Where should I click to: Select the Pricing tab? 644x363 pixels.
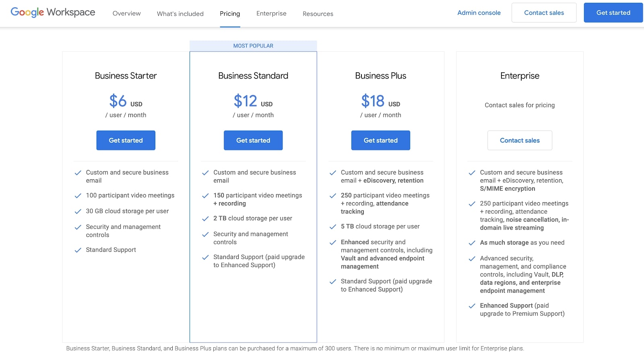point(230,14)
